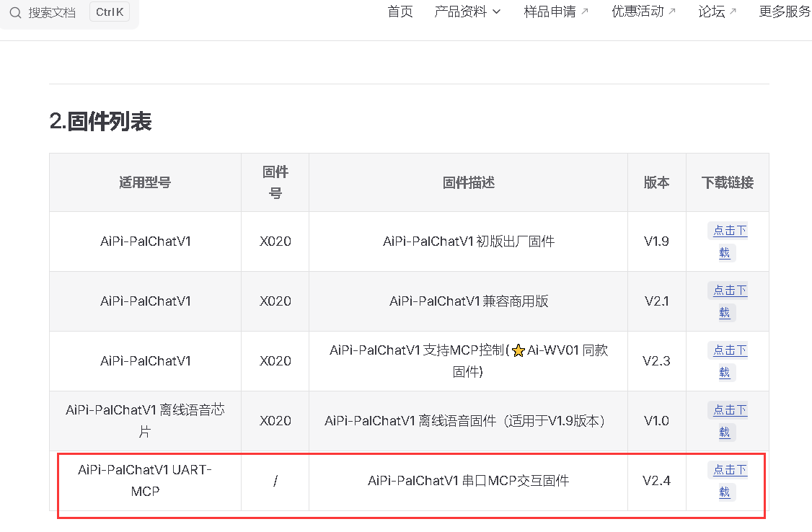Click the magnifier search icon

(15, 13)
